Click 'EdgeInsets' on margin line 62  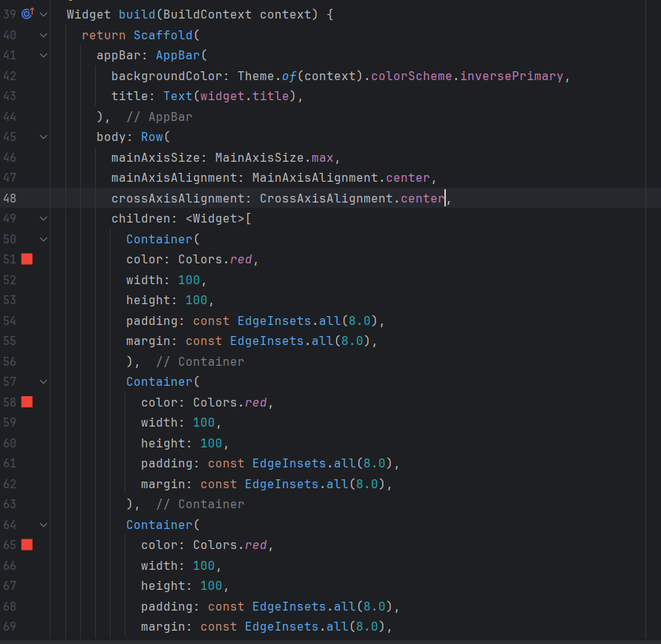click(282, 484)
